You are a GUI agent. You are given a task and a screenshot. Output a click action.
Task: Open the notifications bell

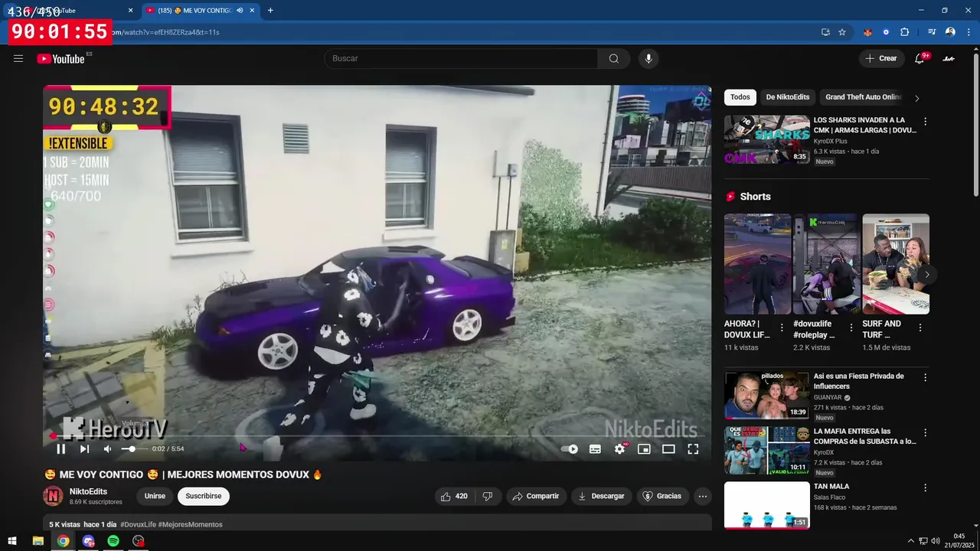tap(920, 58)
